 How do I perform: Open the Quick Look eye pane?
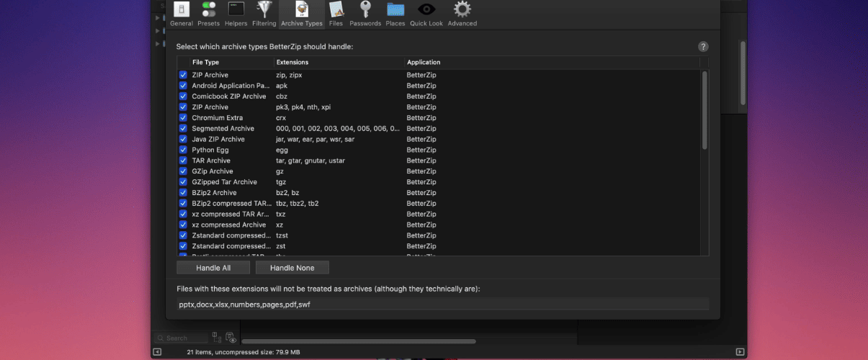tap(426, 14)
